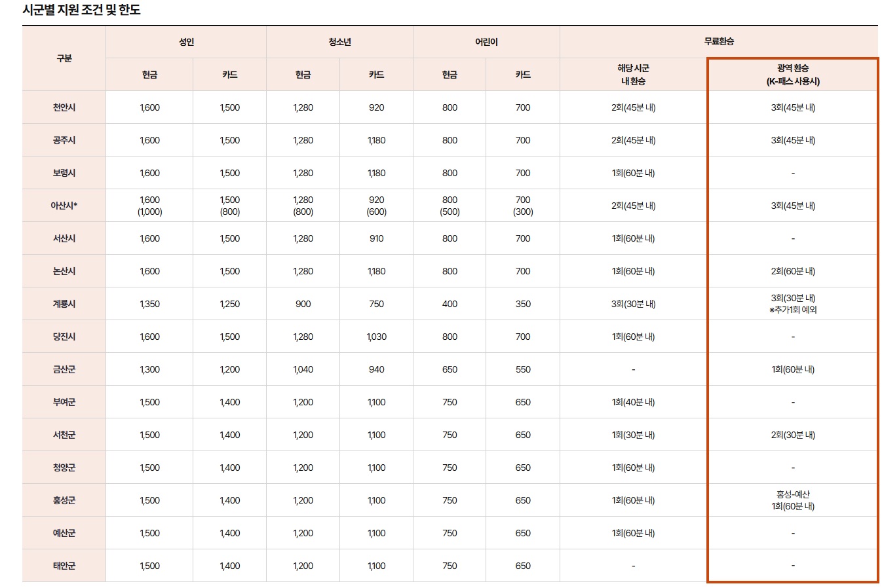Select 금산군 청소년 현금 value 1,040
The width and height of the screenshot is (882, 588).
point(303,369)
